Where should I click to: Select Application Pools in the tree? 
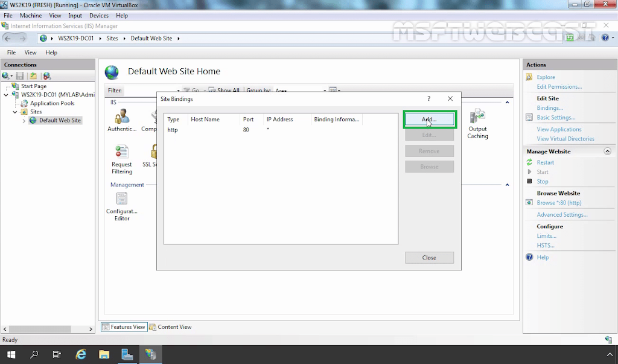[x=52, y=103]
